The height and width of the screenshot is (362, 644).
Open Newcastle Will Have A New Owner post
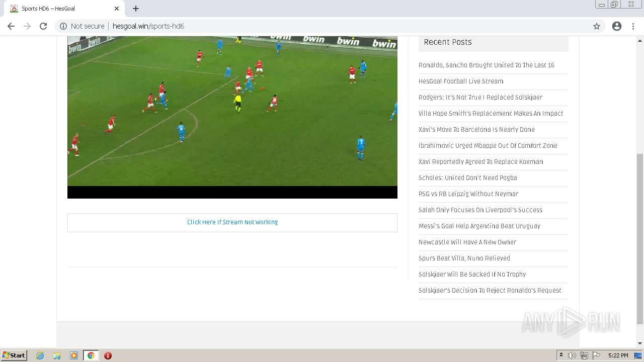pos(467,242)
